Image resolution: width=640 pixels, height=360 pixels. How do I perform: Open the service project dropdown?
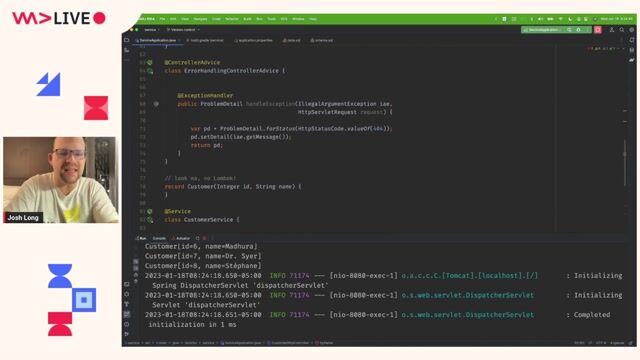point(152,30)
